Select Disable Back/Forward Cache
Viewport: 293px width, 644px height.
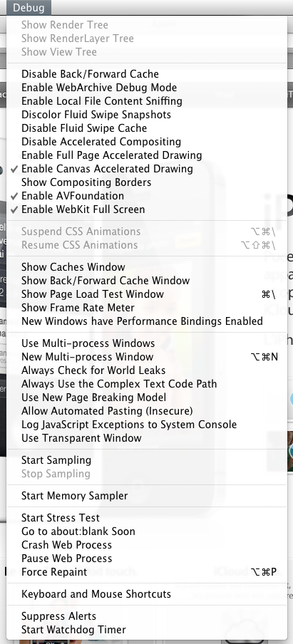pos(147,74)
